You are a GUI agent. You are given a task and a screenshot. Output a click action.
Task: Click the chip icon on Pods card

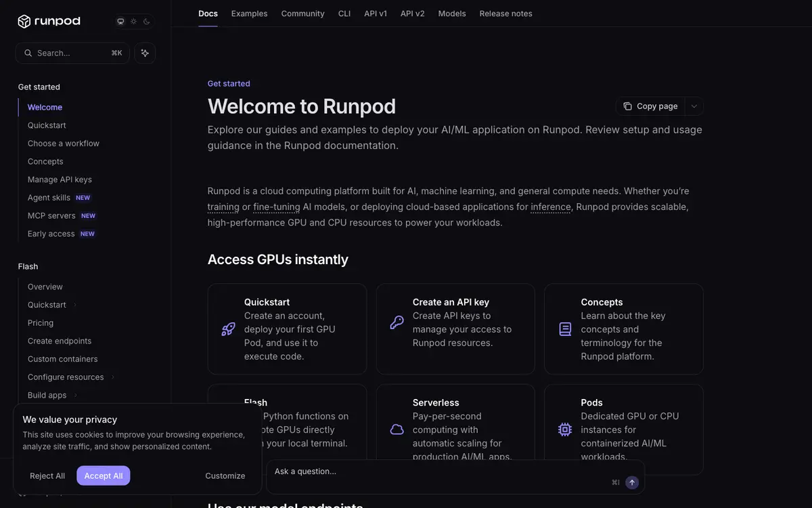tap(565, 429)
